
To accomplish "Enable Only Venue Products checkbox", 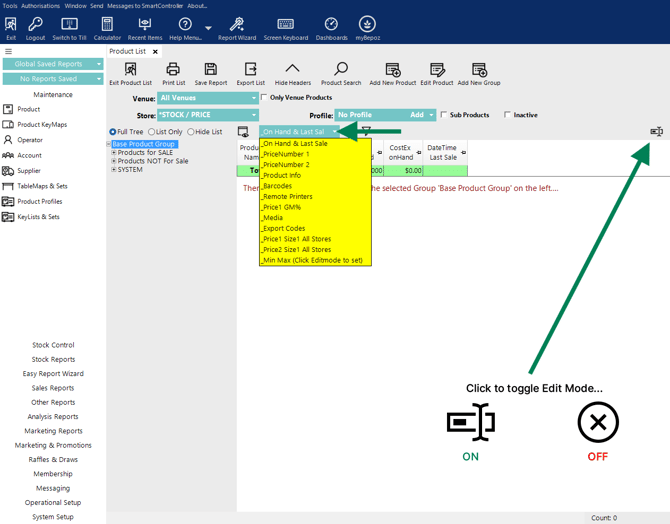I will pos(265,98).
